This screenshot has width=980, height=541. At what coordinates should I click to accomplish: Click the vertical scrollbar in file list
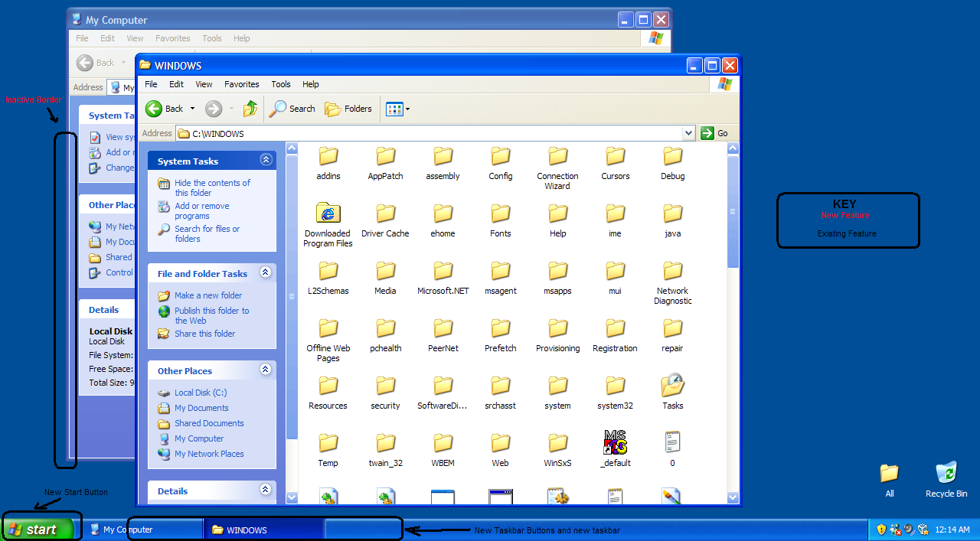point(733,212)
